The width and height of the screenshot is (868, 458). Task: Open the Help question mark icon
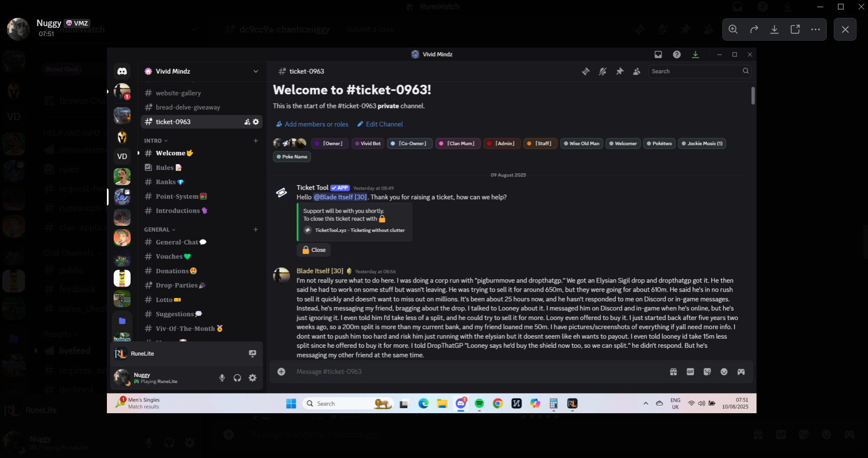tap(677, 54)
